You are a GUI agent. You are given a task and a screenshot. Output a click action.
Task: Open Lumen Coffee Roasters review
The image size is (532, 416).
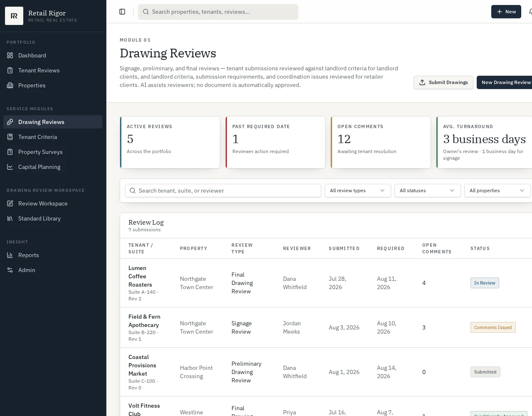tap(140, 276)
